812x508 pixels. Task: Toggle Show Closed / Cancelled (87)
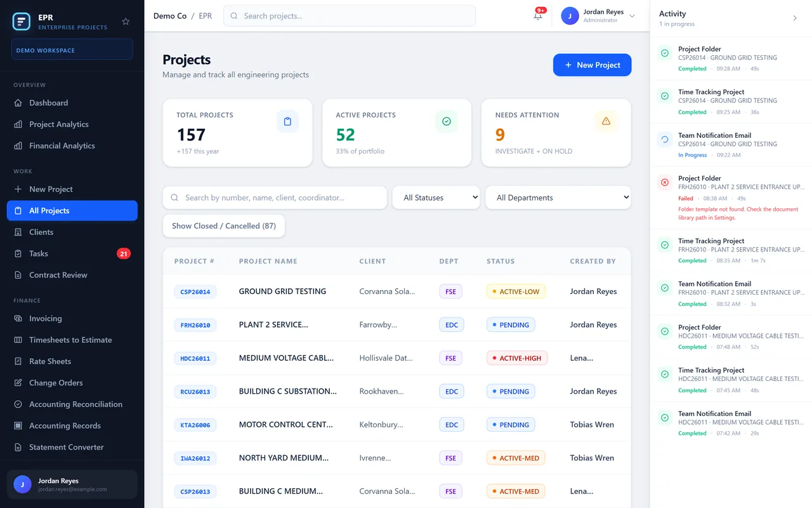tap(224, 226)
